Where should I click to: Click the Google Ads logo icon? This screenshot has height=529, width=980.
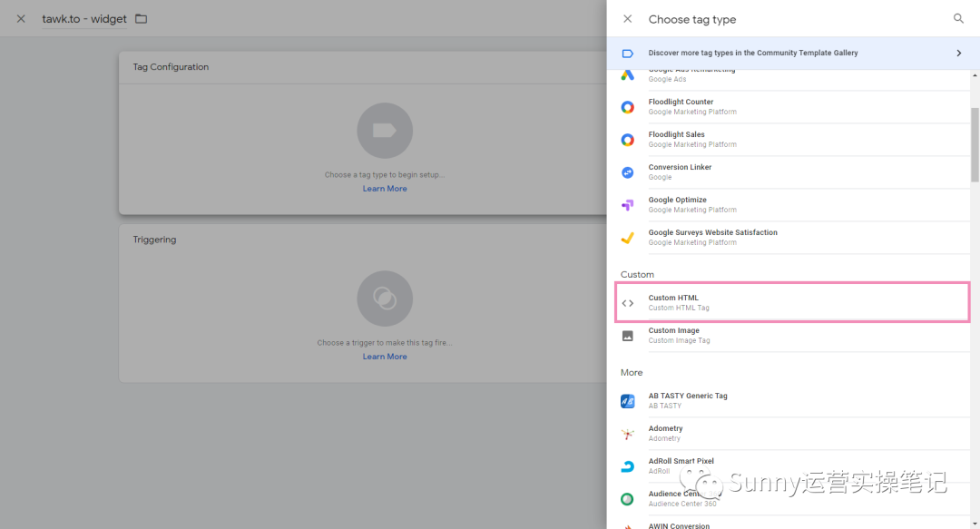pos(628,75)
